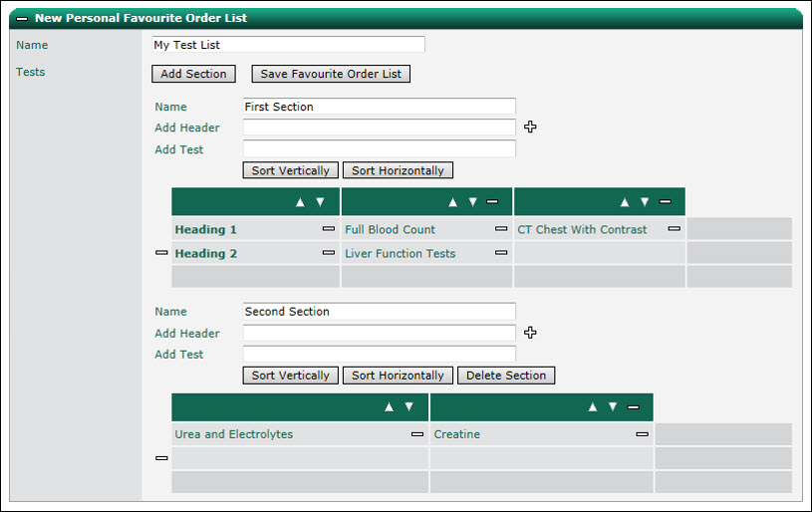
Task: Move the Heading column down in First Section
Action: (x=320, y=202)
